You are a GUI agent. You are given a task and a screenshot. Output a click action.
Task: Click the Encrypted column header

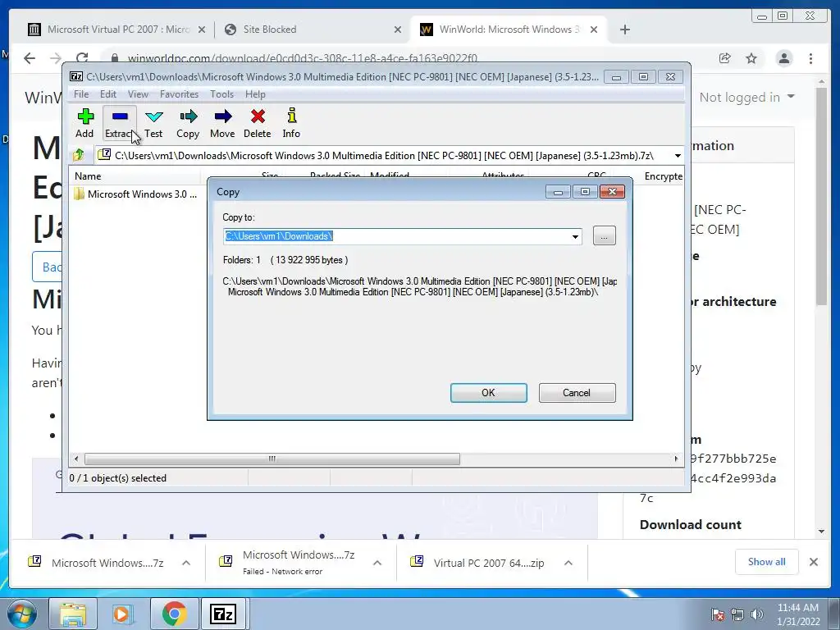click(663, 176)
